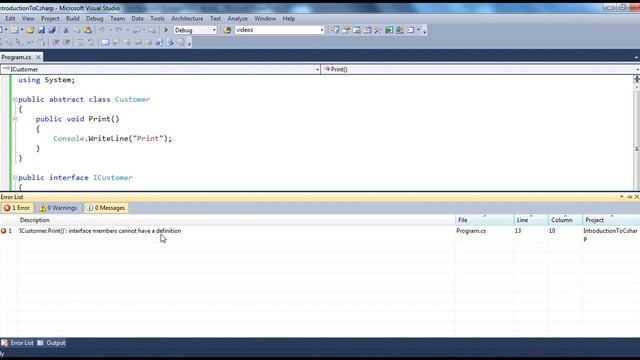Expand the 'videos' find combo box
Viewport: 640px width, 360px height.
[322, 30]
